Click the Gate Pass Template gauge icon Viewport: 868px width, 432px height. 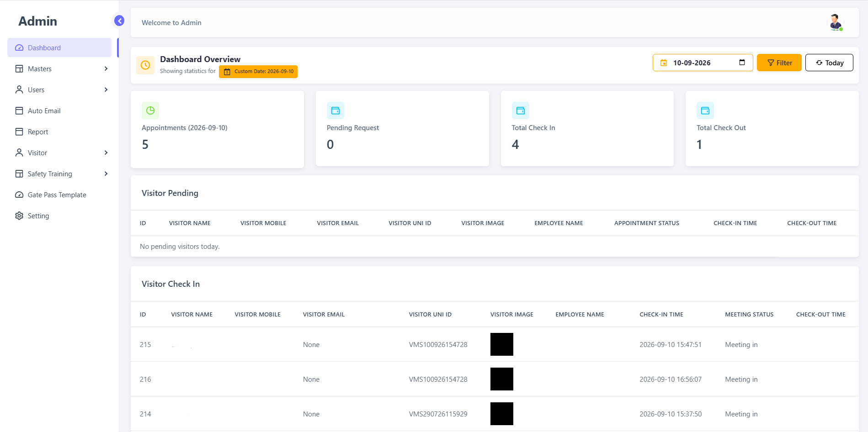point(19,195)
